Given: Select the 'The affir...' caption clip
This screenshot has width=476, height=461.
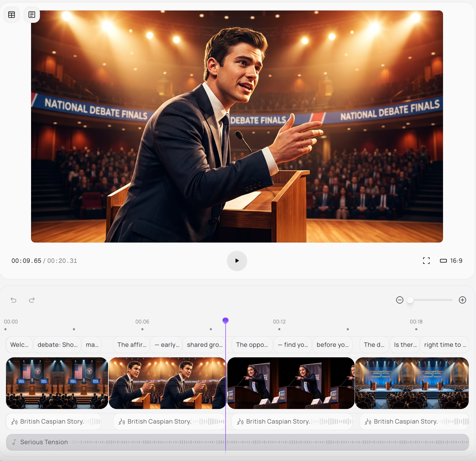Looking at the screenshot, I should pos(132,345).
